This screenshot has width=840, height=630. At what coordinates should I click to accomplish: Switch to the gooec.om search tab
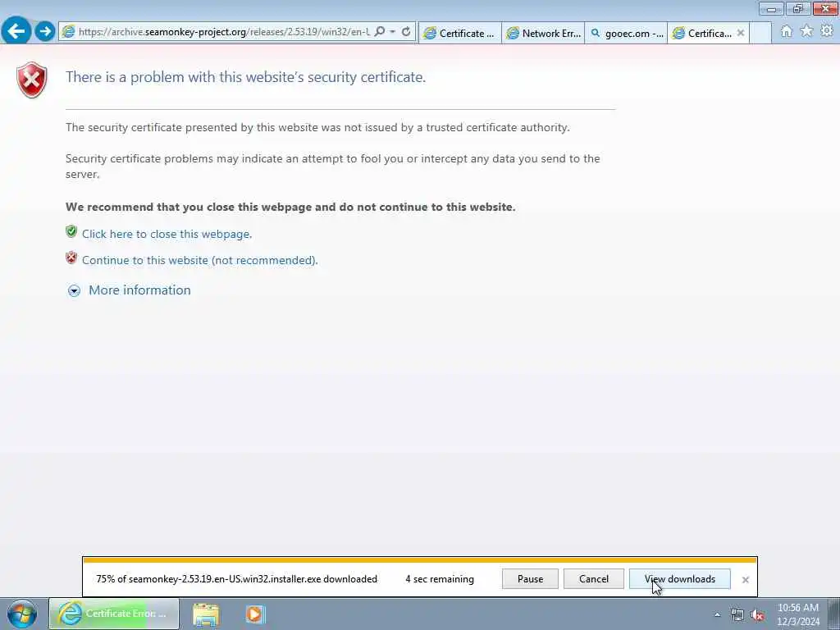pyautogui.click(x=626, y=33)
